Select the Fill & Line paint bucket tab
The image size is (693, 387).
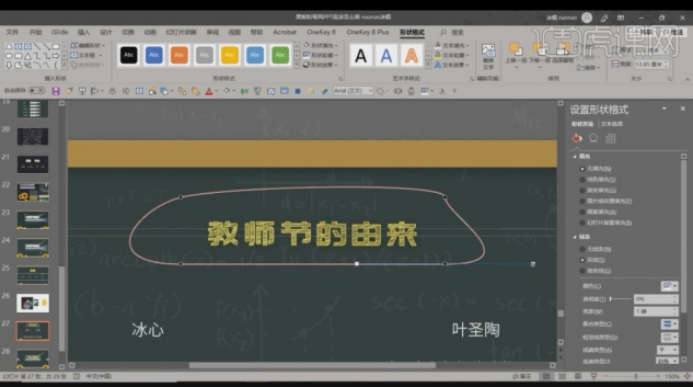pyautogui.click(x=577, y=138)
